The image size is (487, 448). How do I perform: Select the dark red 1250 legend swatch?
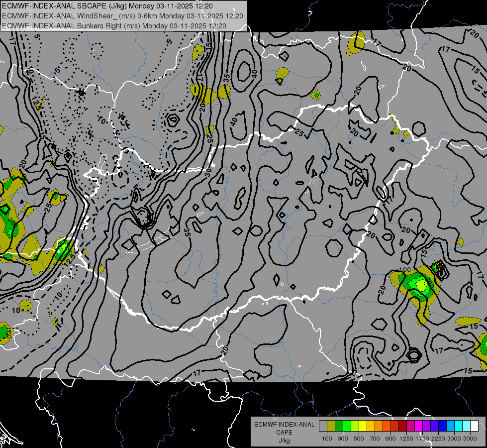[403, 426]
